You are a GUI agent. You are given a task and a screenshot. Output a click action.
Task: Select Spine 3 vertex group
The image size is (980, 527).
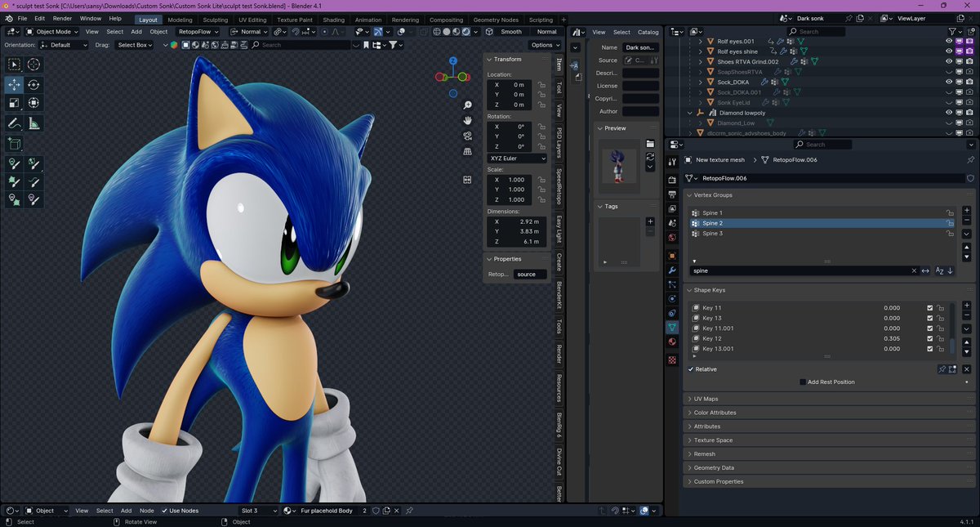822,234
